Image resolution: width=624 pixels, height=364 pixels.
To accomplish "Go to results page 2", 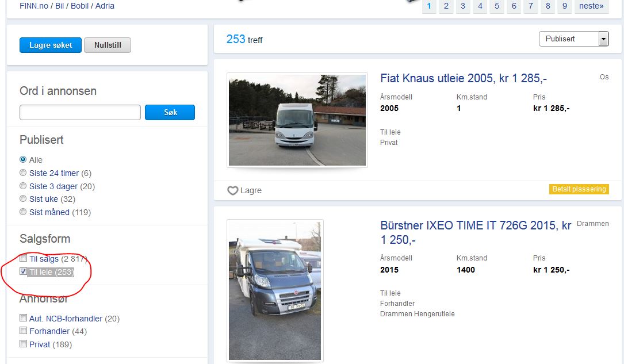I will point(446,6).
